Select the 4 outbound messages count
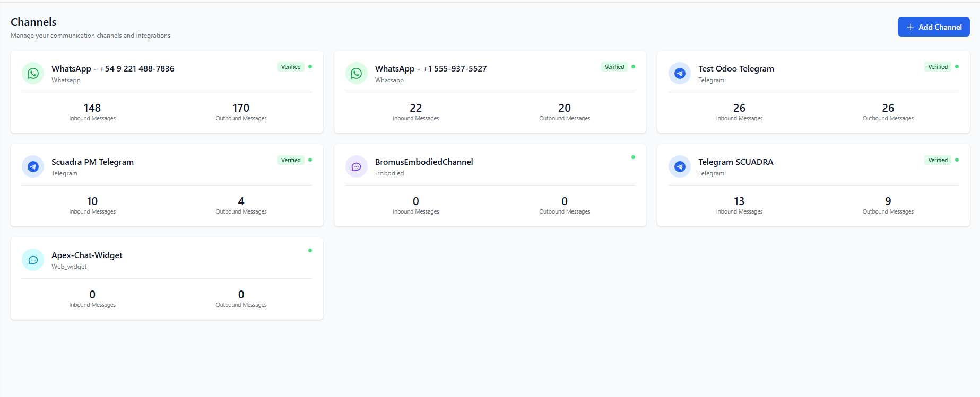 (241, 201)
